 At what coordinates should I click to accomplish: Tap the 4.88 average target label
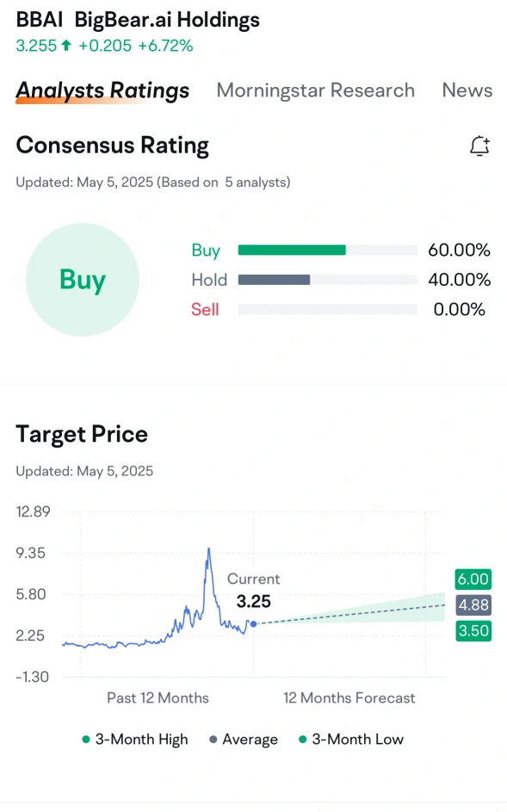(x=473, y=604)
